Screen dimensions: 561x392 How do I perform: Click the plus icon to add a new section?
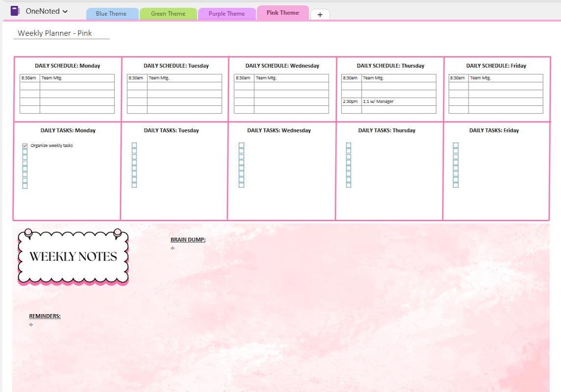coord(320,15)
